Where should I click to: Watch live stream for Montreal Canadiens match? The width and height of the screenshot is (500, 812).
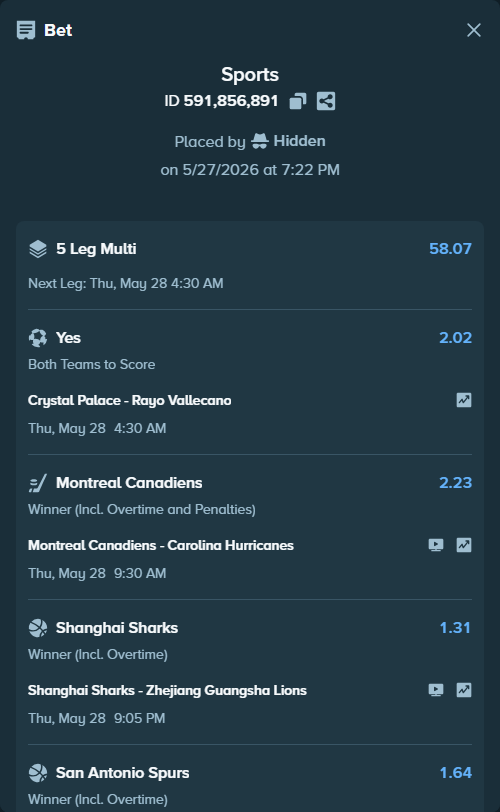436,545
